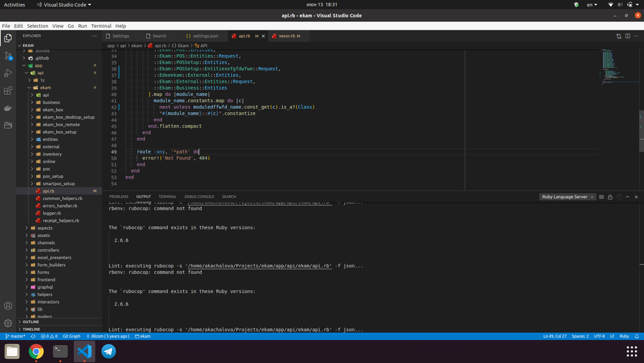Maximize the bottom panel with chevron

click(628, 197)
